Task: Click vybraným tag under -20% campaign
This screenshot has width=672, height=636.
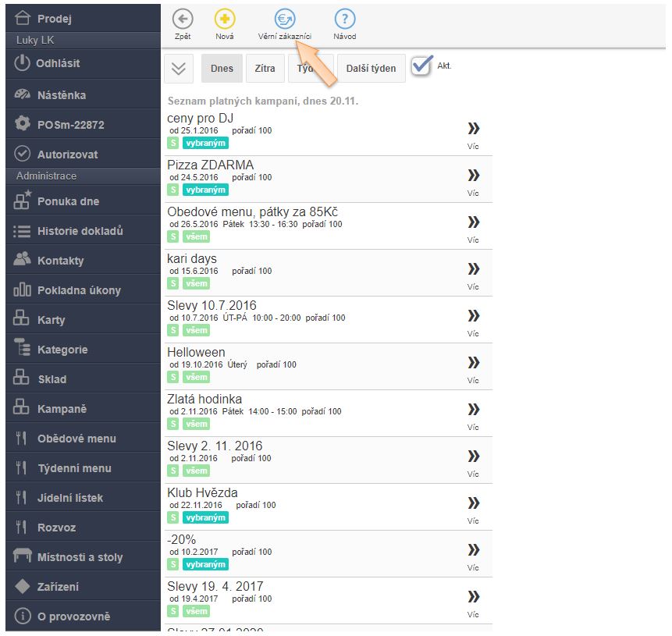Action: (x=205, y=564)
